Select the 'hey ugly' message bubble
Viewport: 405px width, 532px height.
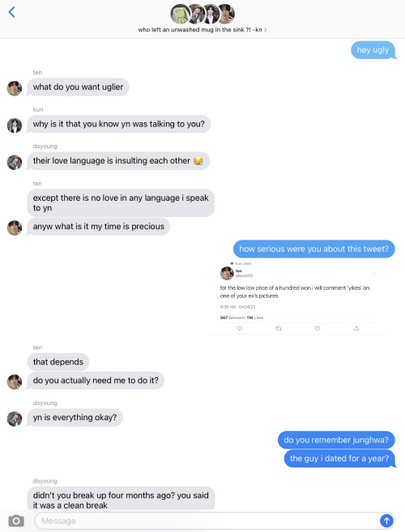(373, 50)
